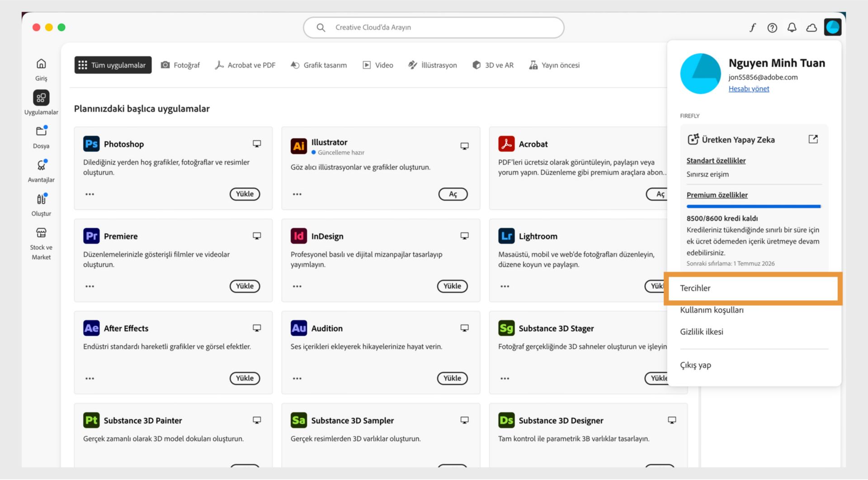Click desktop monitor icon on Photoshop card
The width and height of the screenshot is (868, 480).
pos(257,144)
